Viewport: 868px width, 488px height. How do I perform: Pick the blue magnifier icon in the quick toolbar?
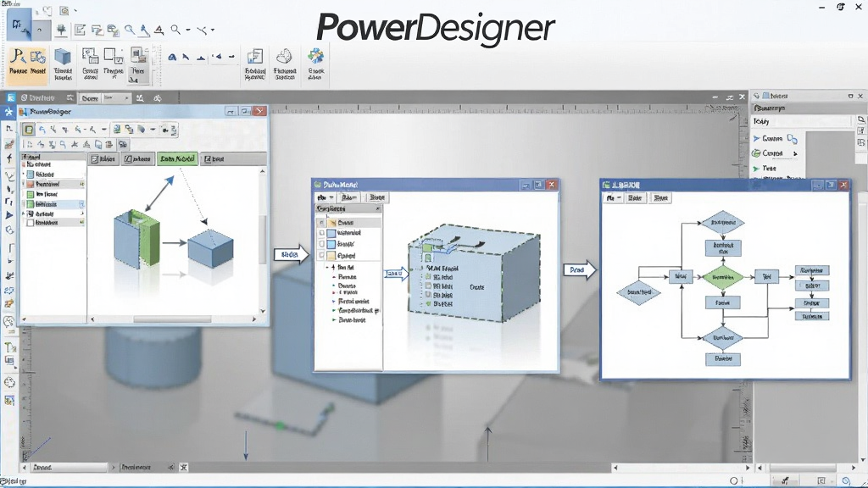130,30
